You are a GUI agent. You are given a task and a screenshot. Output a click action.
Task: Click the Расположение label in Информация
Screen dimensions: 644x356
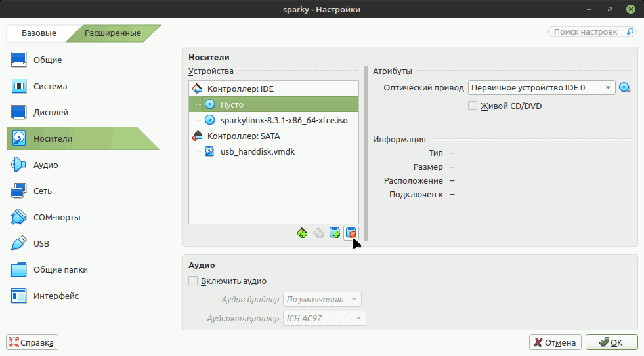click(x=413, y=181)
